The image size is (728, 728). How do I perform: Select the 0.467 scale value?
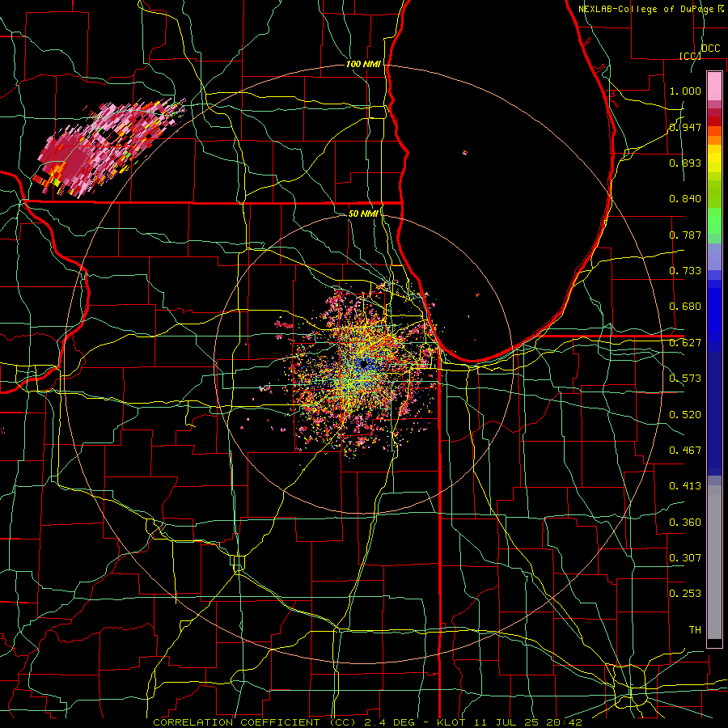coord(685,451)
